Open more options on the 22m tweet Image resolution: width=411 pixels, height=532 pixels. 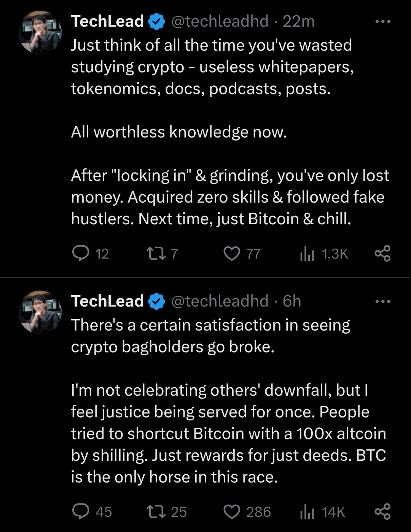pos(382,22)
